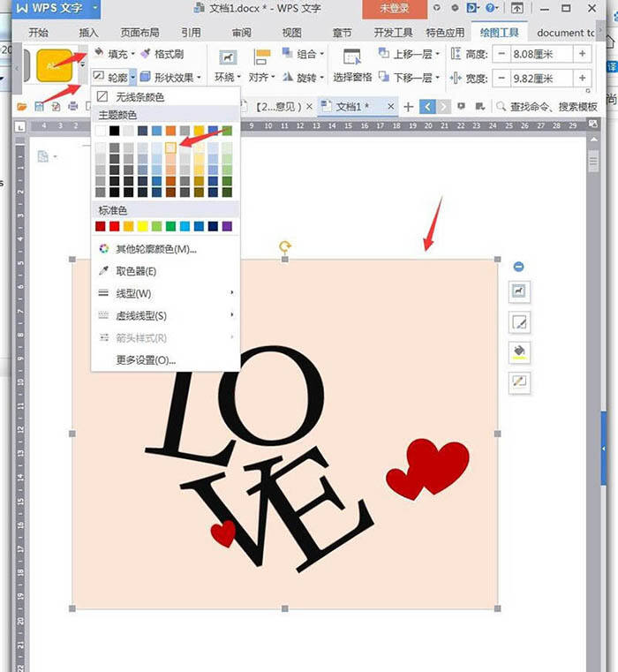Click the Format Painter (格式刷) button
The width and height of the screenshot is (618, 672).
tap(159, 54)
